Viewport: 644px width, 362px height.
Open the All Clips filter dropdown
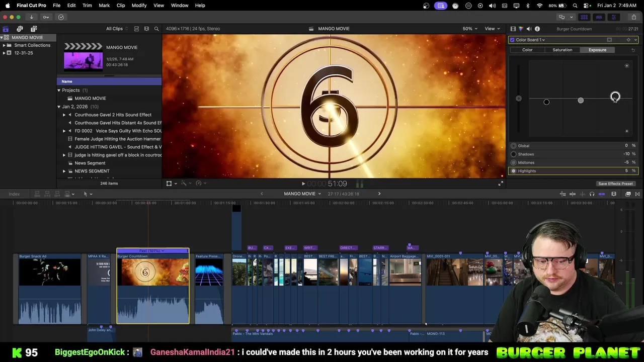pos(116,29)
